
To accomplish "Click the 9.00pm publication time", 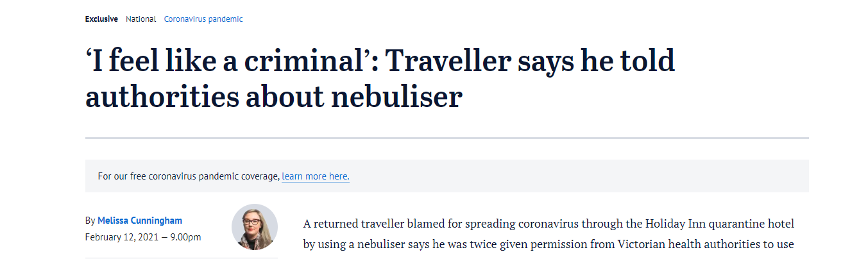I will (185, 237).
